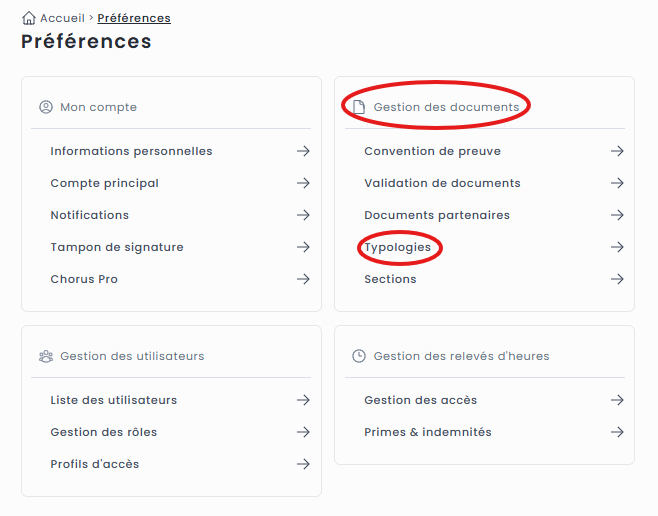Click the Préférences breadcrumb link
The height and width of the screenshot is (516, 658).
point(134,18)
